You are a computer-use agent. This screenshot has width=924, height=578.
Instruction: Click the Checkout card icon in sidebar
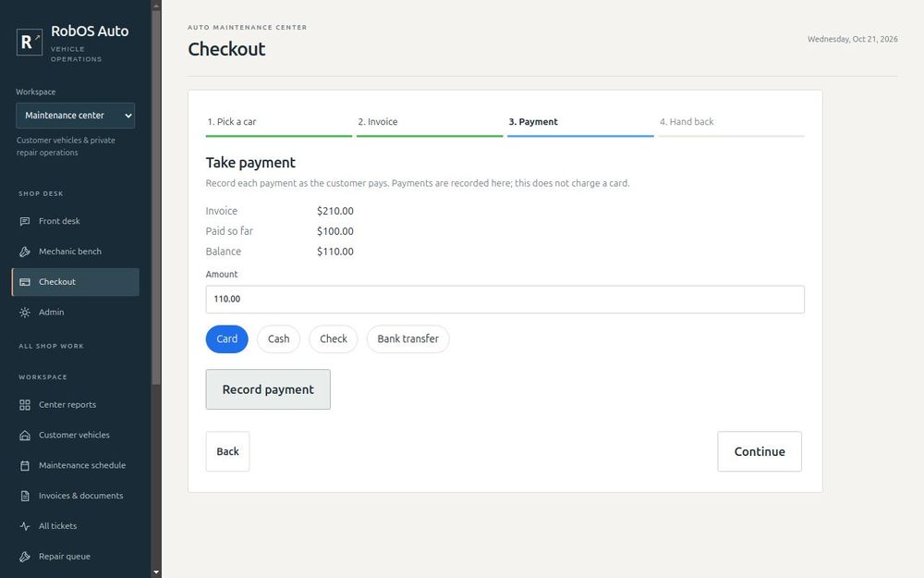coord(25,282)
